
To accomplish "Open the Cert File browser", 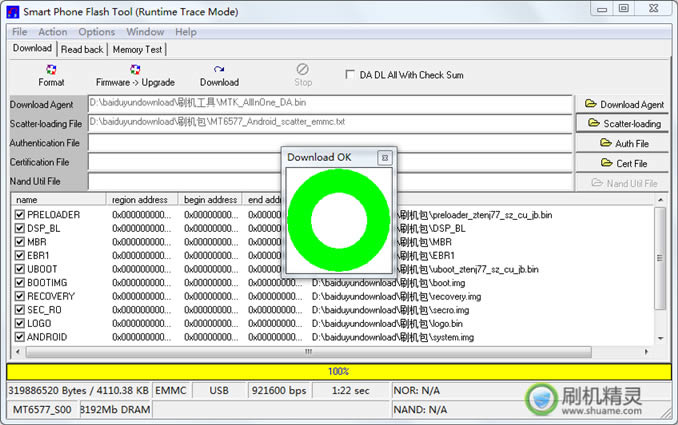I will [624, 163].
